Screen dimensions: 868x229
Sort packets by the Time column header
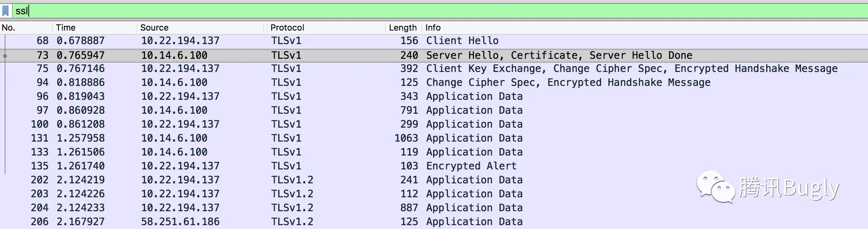pyautogui.click(x=94, y=27)
